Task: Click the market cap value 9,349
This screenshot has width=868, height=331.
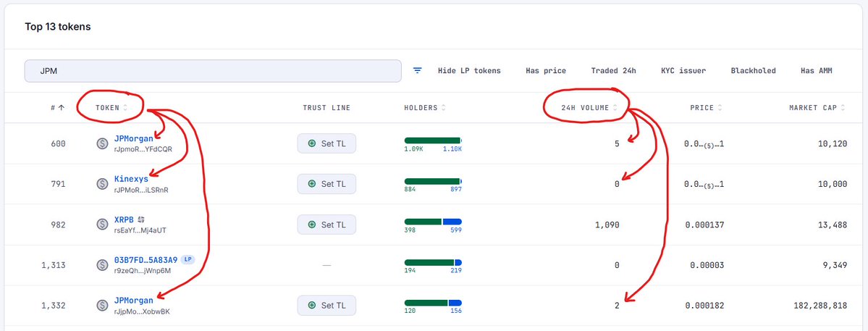Action: click(835, 264)
